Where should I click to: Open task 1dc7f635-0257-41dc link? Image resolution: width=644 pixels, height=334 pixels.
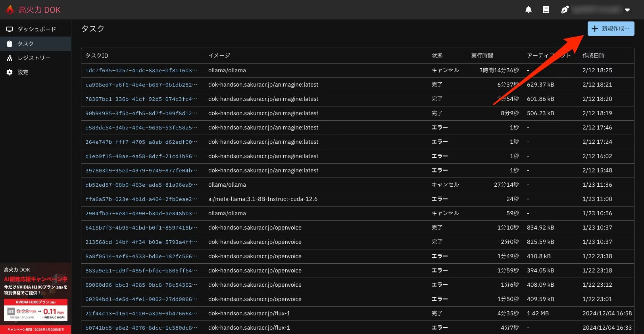pos(141,70)
